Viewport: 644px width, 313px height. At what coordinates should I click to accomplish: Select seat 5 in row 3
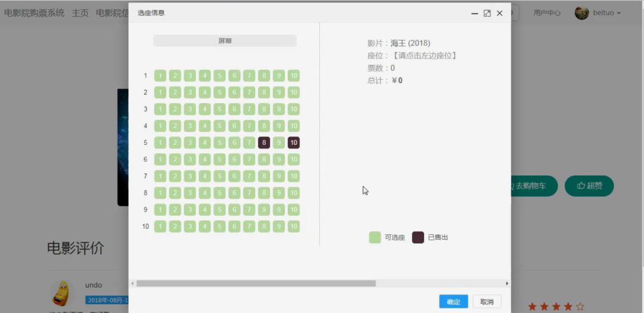pyautogui.click(x=219, y=109)
